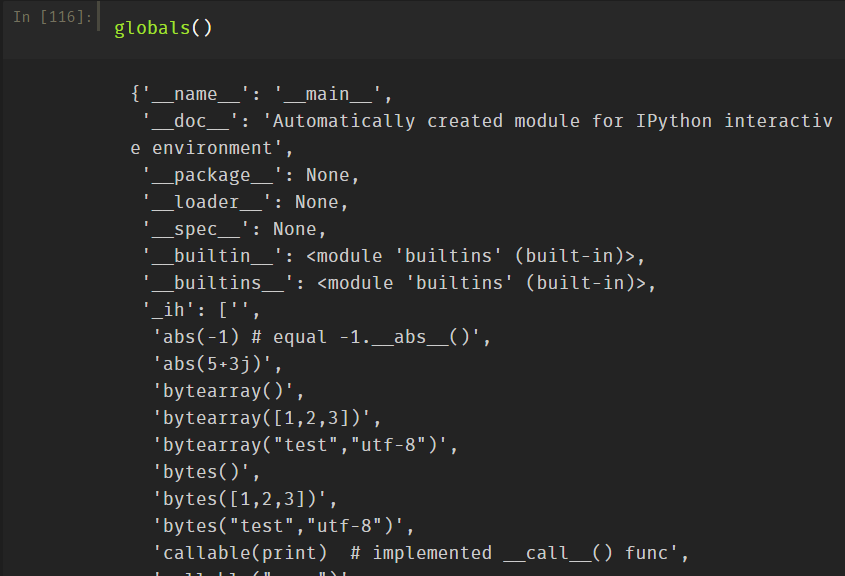Select the '__loader__': None line
This screenshot has width=845, height=576.
(245, 202)
